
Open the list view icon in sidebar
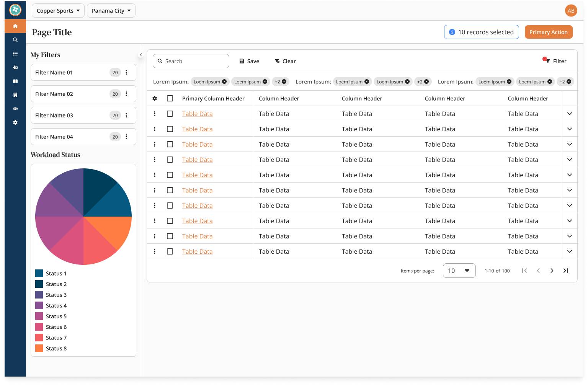tap(15, 54)
